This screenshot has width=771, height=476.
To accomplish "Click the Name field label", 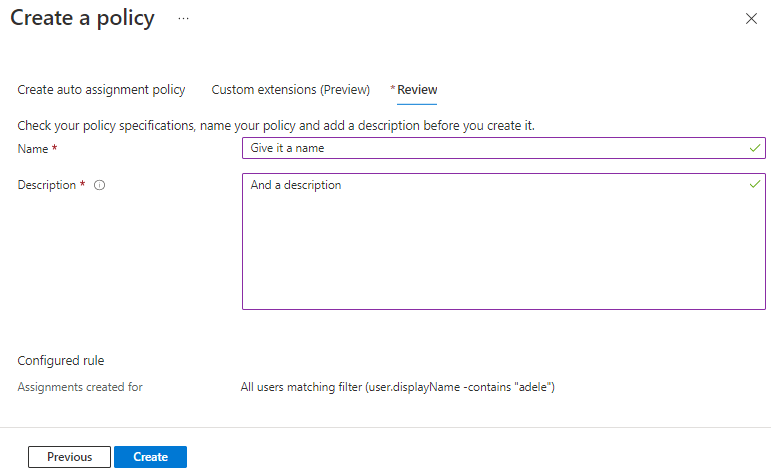I will point(32,148).
